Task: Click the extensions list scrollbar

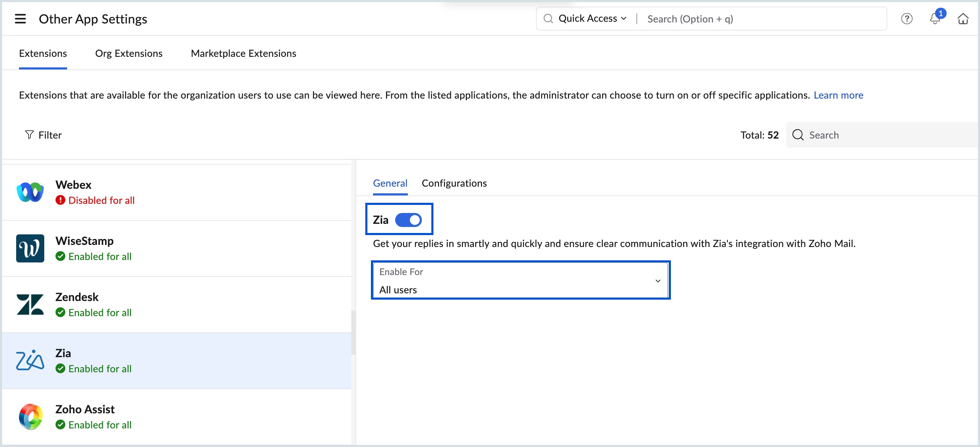Action: coord(353,332)
